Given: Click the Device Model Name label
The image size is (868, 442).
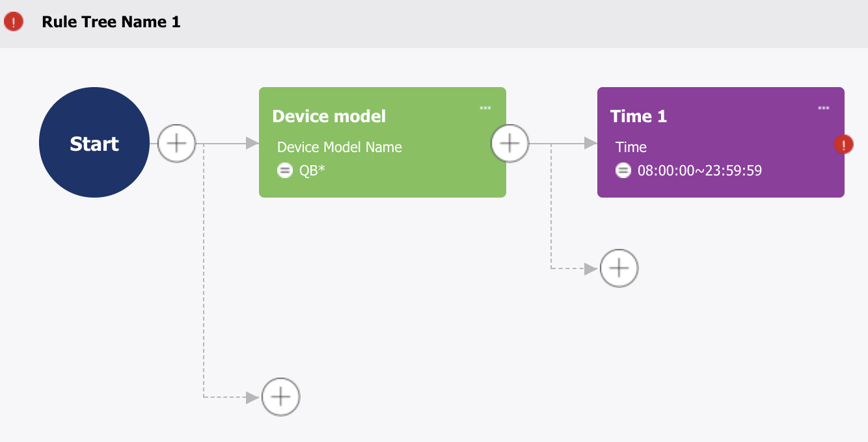Looking at the screenshot, I should (x=340, y=147).
